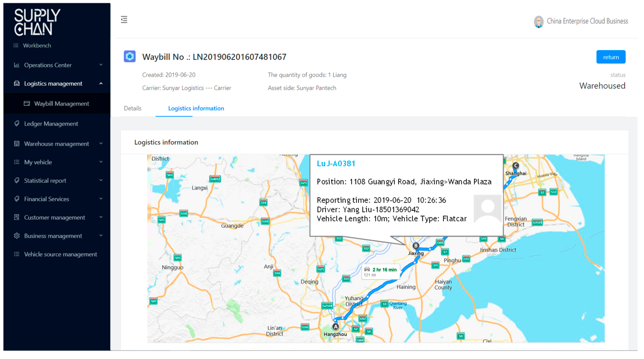Collapse sidebar with the hamburger menu icon
The image size is (644, 359).
point(124,19)
